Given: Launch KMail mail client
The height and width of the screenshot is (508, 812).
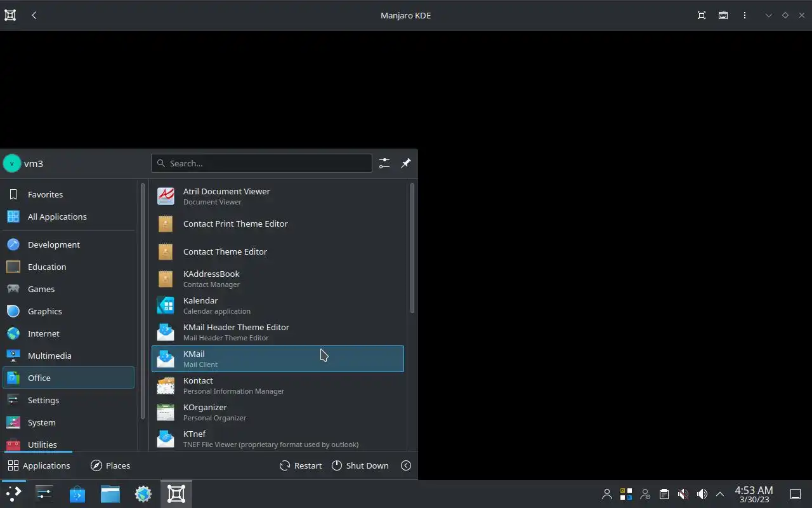Looking at the screenshot, I should pos(277,359).
